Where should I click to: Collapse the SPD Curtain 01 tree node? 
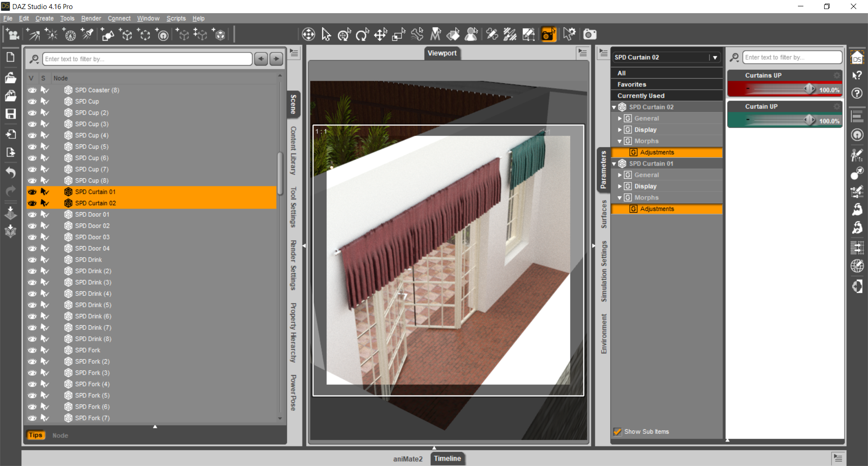click(614, 164)
